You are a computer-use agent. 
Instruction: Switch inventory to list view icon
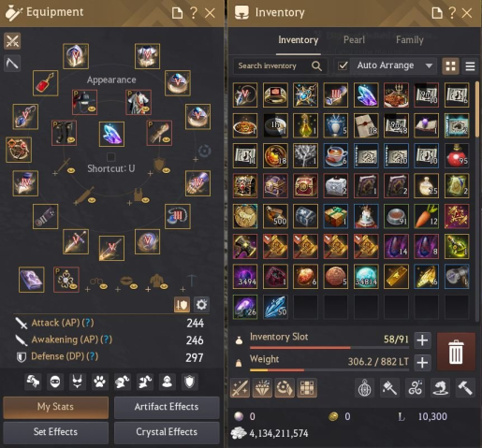(x=470, y=66)
